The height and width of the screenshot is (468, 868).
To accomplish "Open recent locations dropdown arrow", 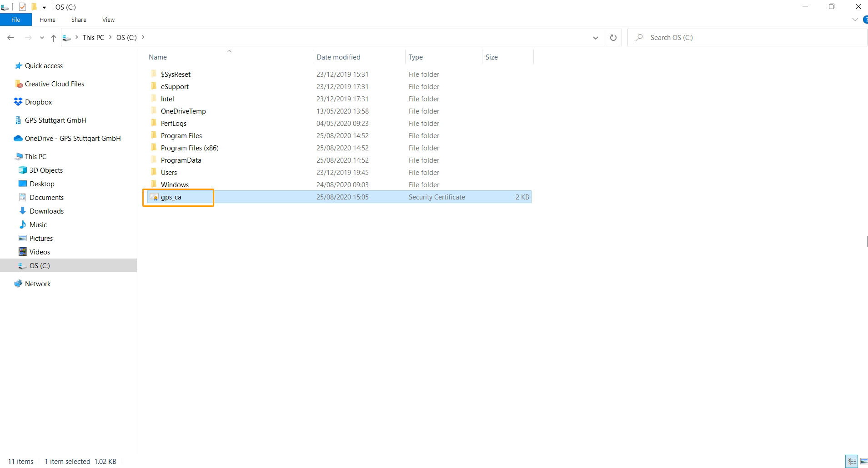I will pyautogui.click(x=42, y=38).
